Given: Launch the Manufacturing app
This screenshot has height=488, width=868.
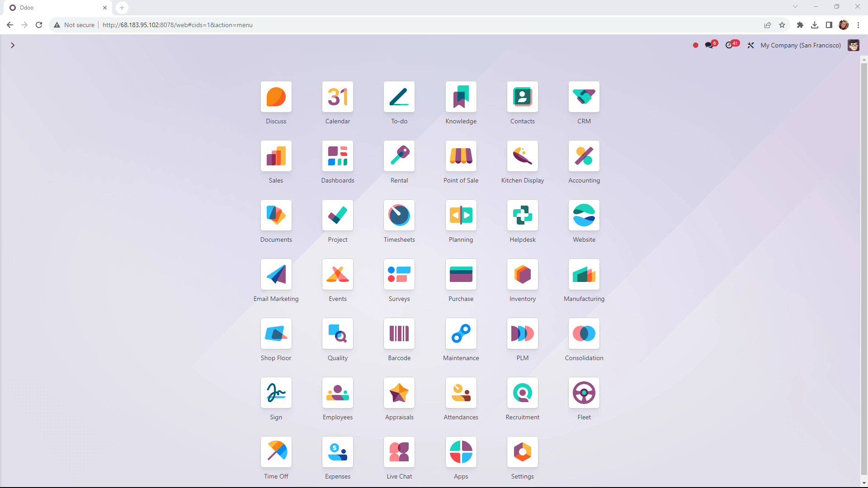Looking at the screenshot, I should click(x=584, y=274).
